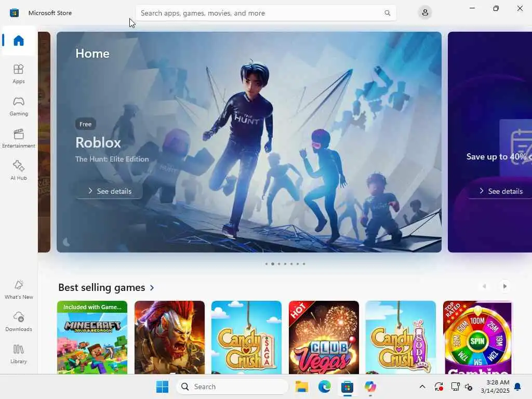Open the Minecraft Java & Bedrock game tile
Screen dimensions: 532x399
point(92,337)
